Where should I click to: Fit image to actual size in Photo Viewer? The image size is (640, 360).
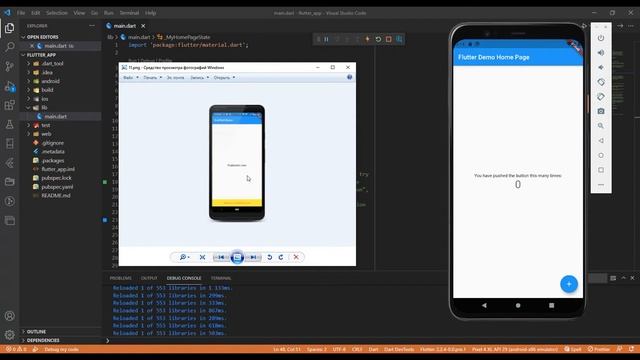(x=202, y=257)
